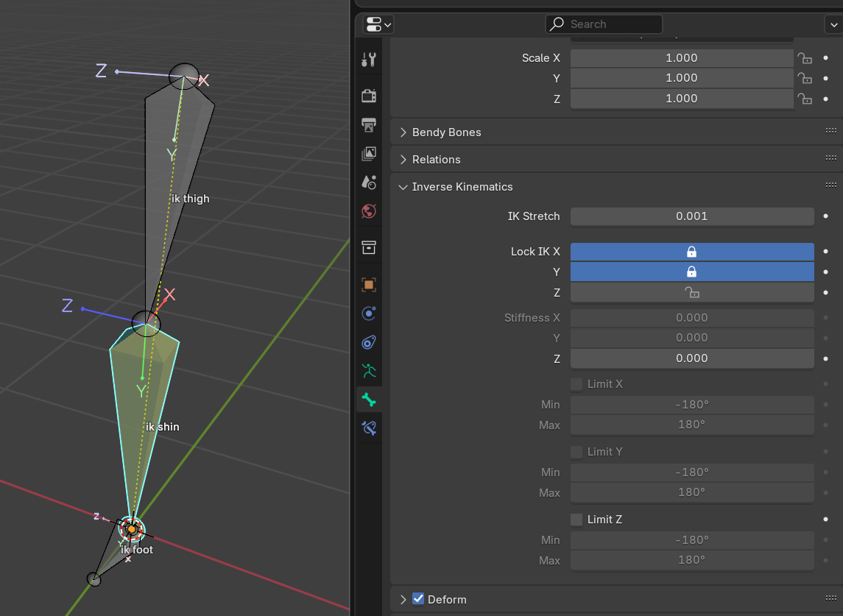The width and height of the screenshot is (843, 616).
Task: Click the ik thigh bone label
Action: pos(191,199)
